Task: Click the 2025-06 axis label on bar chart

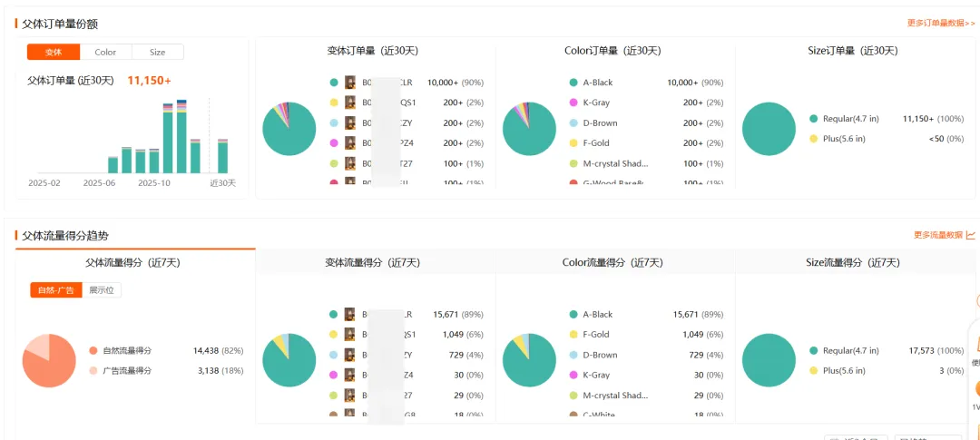Action: [x=100, y=183]
